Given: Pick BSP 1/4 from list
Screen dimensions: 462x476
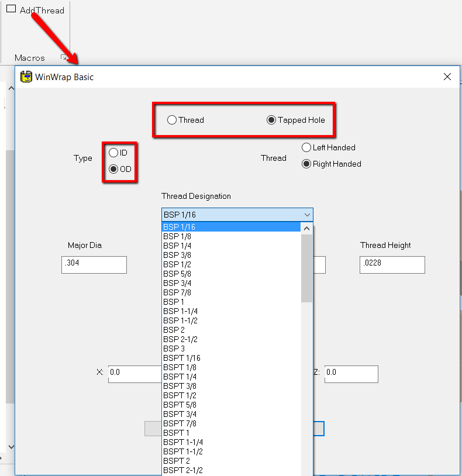Looking at the screenshot, I should pos(232,246).
